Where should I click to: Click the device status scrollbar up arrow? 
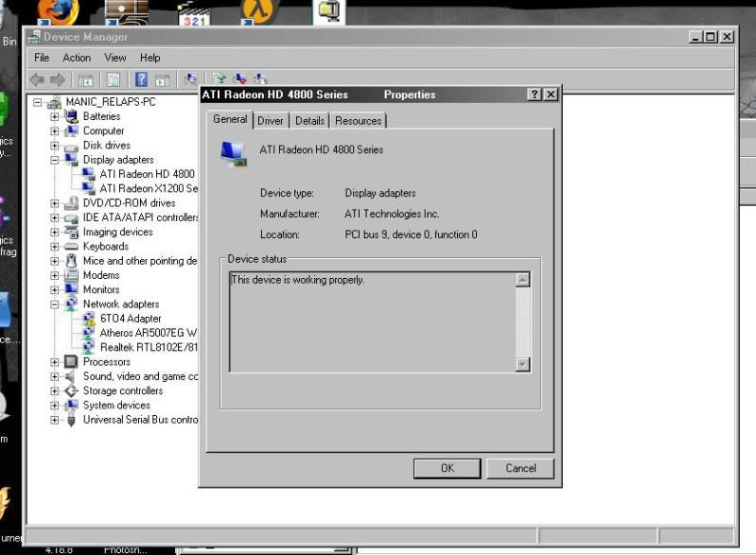[522, 280]
